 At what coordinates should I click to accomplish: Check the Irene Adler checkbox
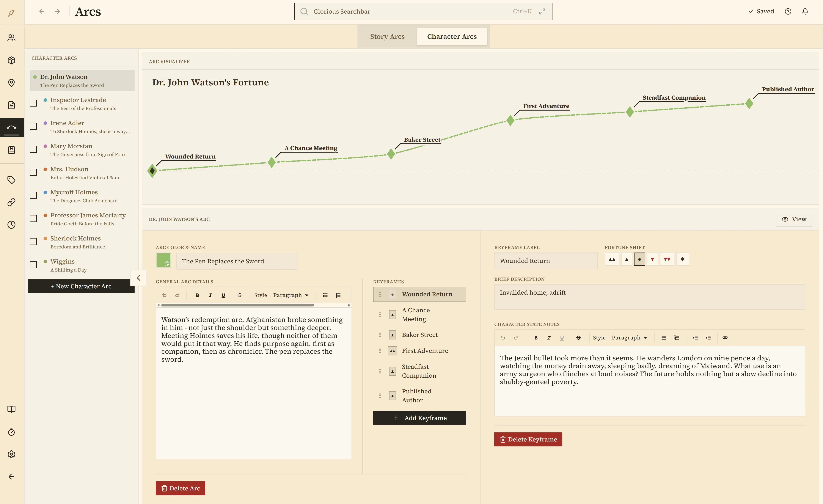point(33,126)
